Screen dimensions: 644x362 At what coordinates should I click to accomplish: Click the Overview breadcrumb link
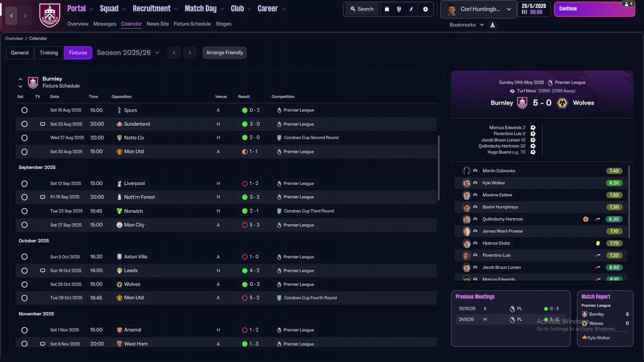pyautogui.click(x=14, y=38)
